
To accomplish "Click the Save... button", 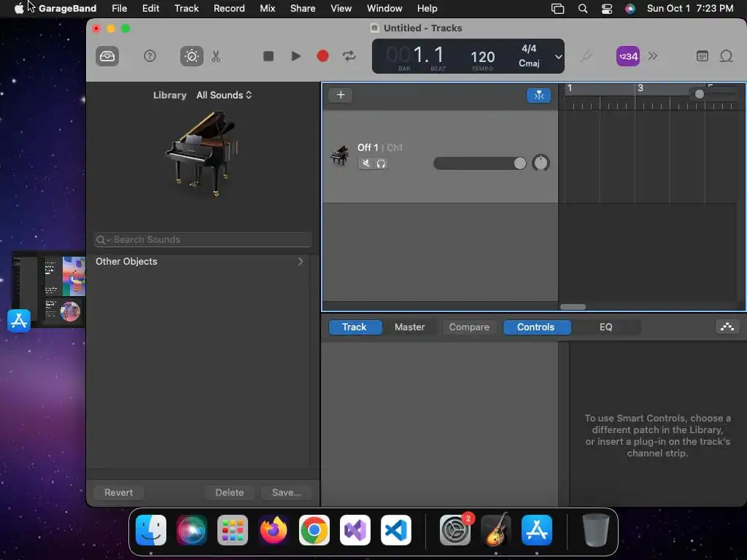I will point(286,492).
